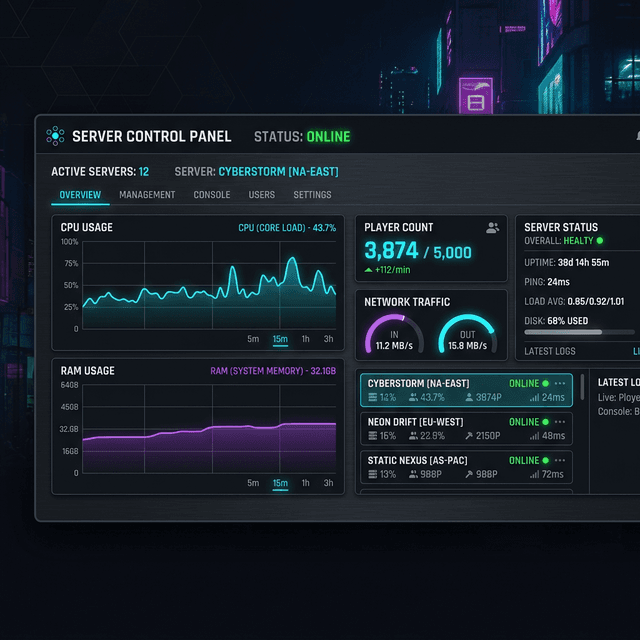Select the Neon Drift [EU-WEST] server card
This screenshot has width=640, height=640.
466,429
